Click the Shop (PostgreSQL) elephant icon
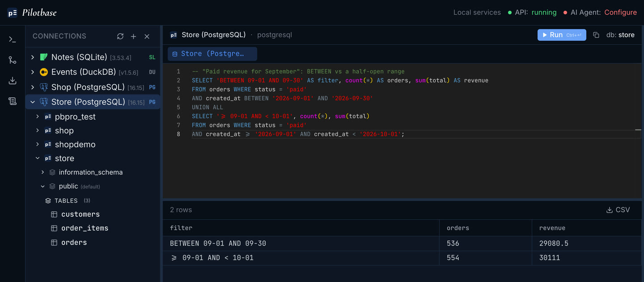The width and height of the screenshot is (644, 282). (x=44, y=87)
